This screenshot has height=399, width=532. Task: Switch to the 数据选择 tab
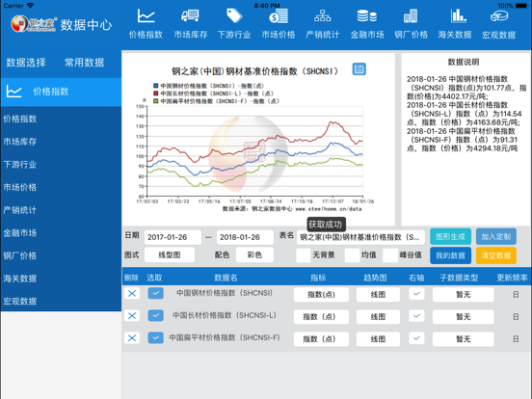click(26, 63)
